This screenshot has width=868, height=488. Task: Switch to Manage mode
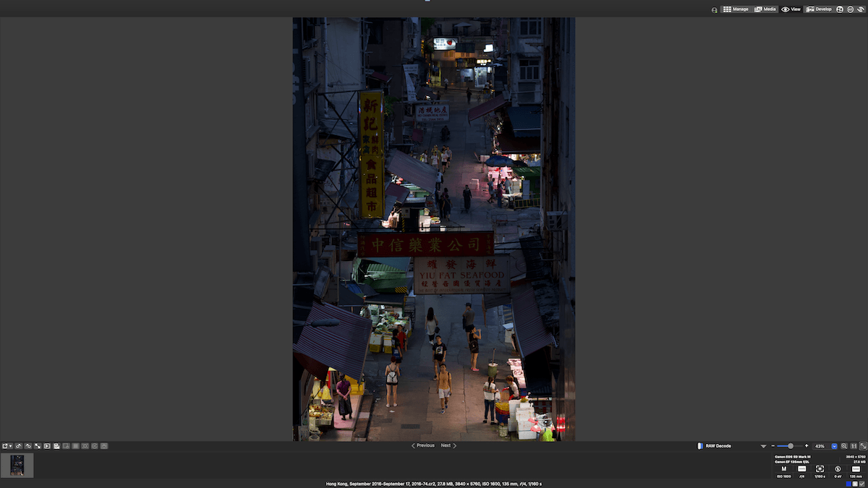tap(738, 9)
